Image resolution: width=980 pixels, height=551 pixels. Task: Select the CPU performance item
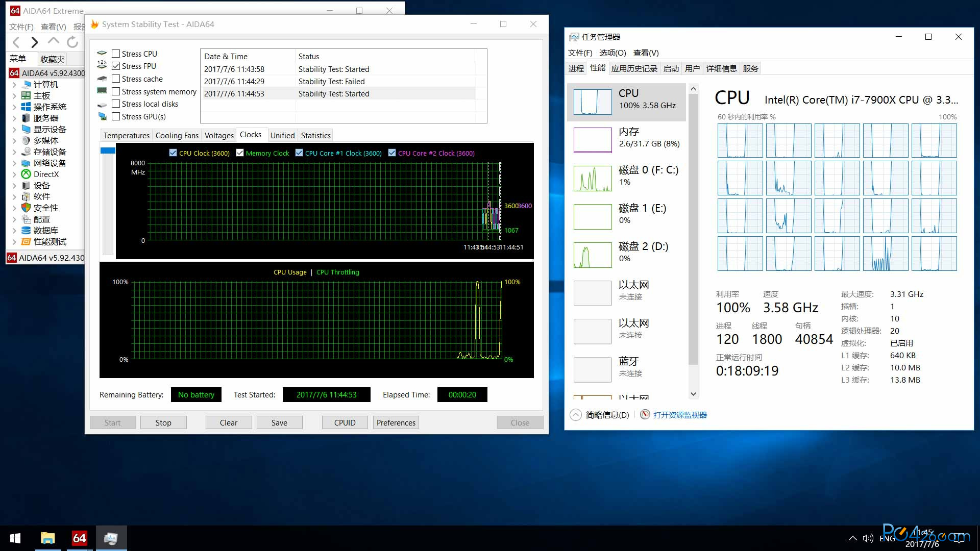click(x=627, y=102)
